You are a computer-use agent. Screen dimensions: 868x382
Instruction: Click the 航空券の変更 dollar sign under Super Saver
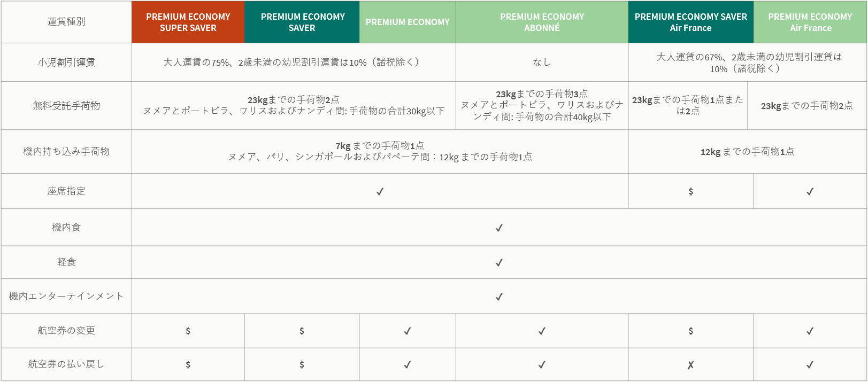[188, 331]
